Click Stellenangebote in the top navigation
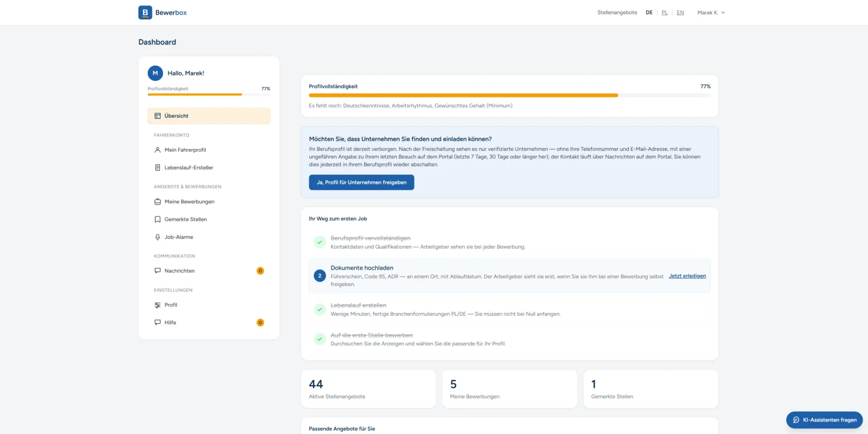 click(x=617, y=12)
